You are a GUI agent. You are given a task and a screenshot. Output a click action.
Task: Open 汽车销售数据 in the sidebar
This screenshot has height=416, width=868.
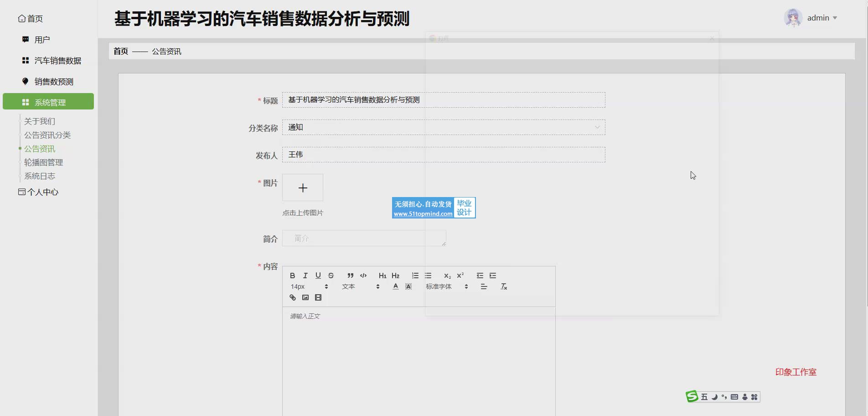click(x=57, y=61)
